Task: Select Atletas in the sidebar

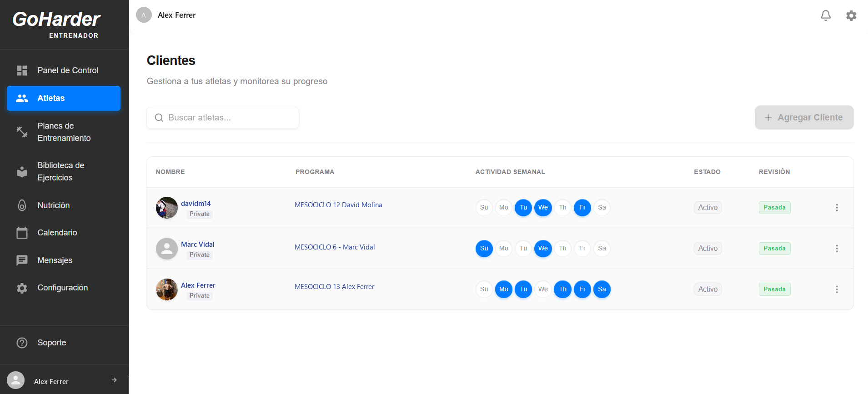Action: pos(64,98)
